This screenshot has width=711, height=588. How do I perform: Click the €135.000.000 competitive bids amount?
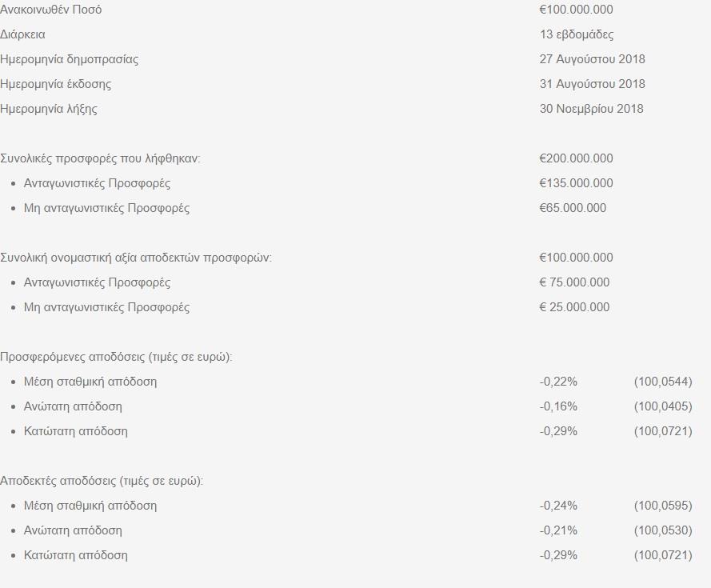576,183
